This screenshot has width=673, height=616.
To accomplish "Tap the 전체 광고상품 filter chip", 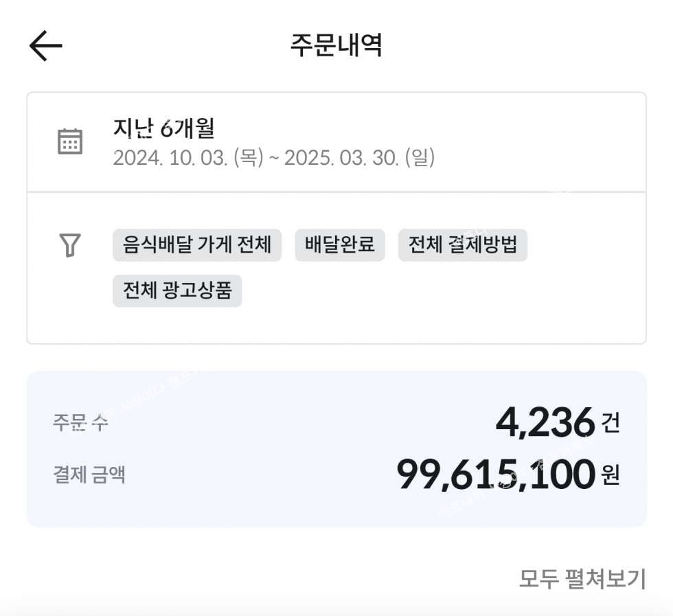I will tap(177, 290).
